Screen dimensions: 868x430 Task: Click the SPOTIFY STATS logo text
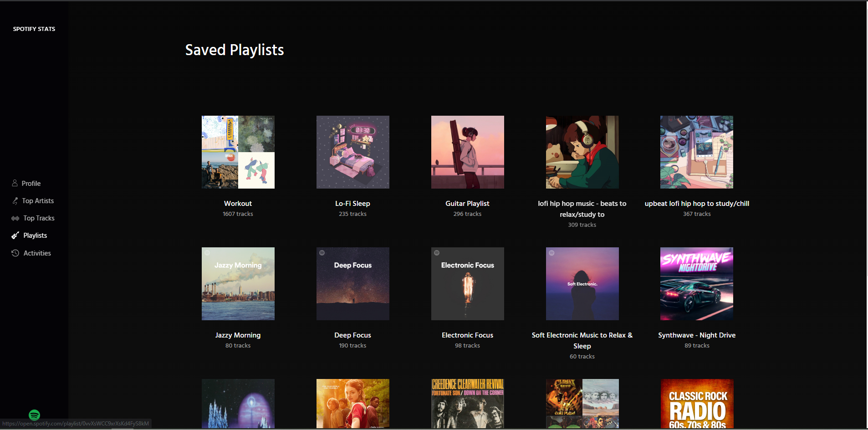tap(34, 29)
